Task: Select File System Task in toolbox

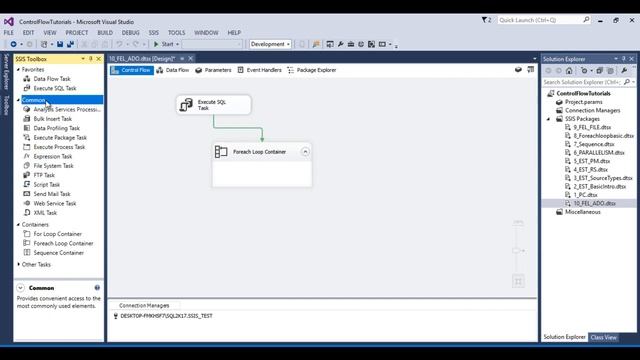Action: [x=53, y=166]
